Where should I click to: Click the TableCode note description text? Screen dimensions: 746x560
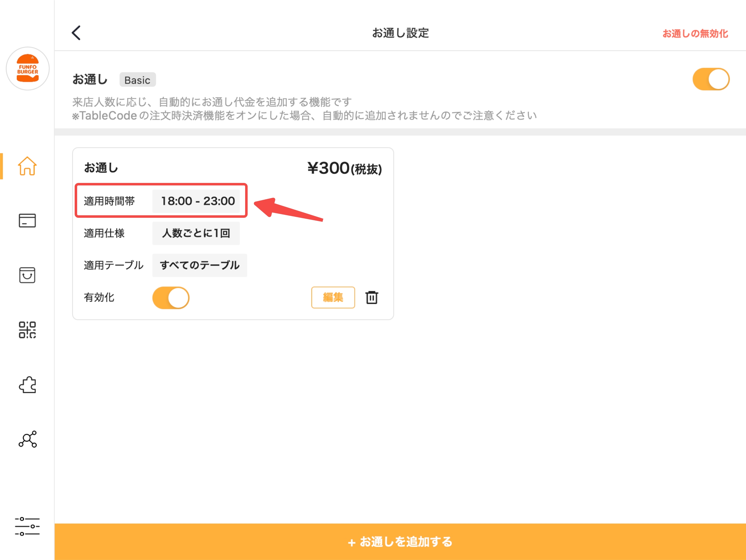305,116
